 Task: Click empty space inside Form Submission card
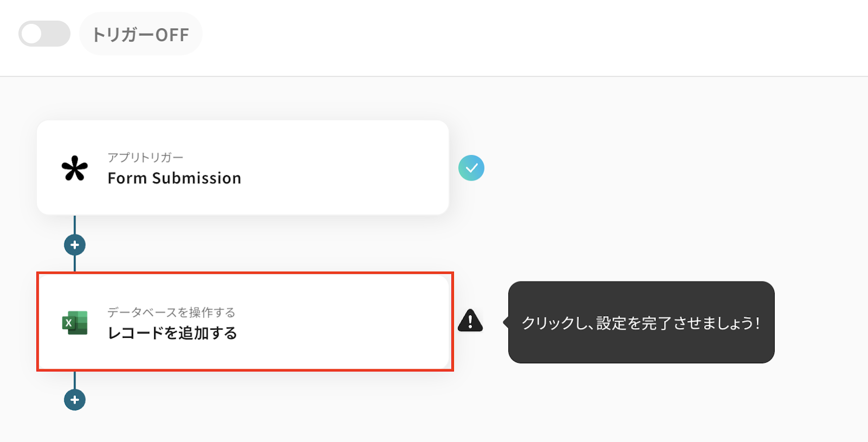tap(342, 168)
